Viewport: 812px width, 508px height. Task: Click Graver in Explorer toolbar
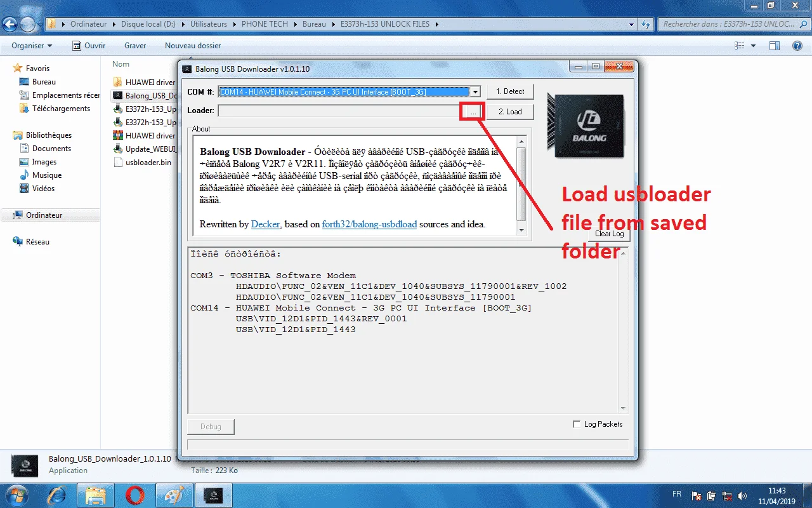135,46
